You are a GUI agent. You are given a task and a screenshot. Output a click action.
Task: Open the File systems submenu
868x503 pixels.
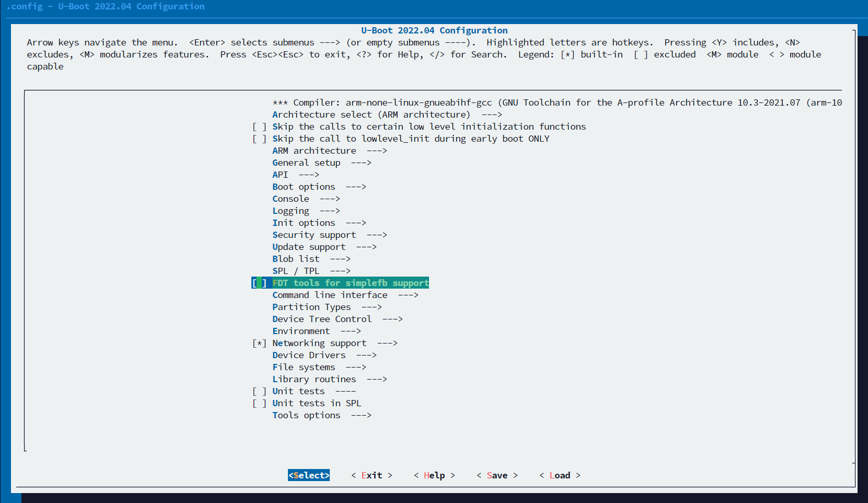pos(319,367)
